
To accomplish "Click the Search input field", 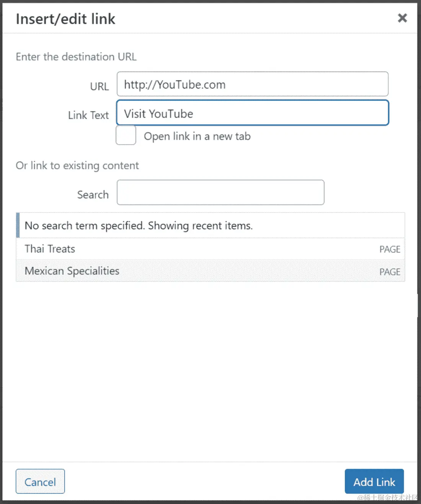I will (220, 192).
